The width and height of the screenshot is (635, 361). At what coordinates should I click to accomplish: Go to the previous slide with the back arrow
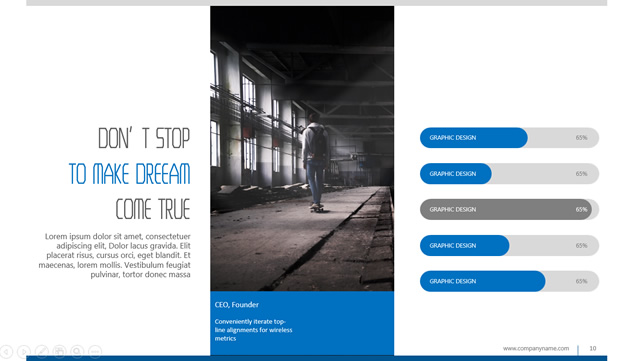pos(6,351)
